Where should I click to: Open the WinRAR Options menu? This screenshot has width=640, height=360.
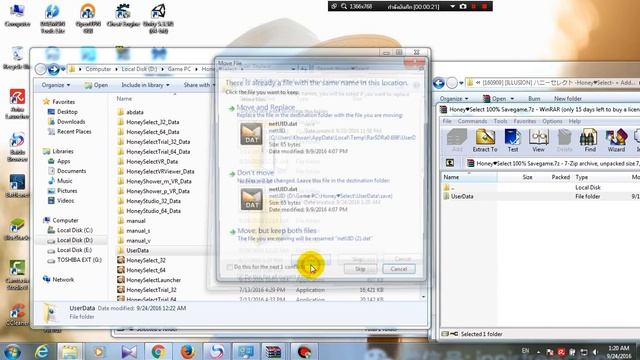[552, 121]
